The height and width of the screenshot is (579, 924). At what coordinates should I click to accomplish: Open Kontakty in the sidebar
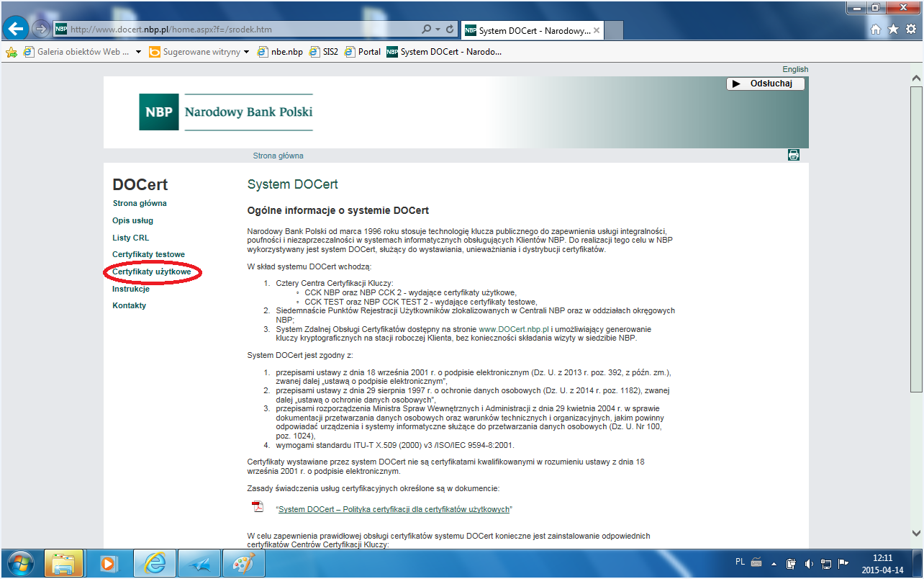coord(129,306)
